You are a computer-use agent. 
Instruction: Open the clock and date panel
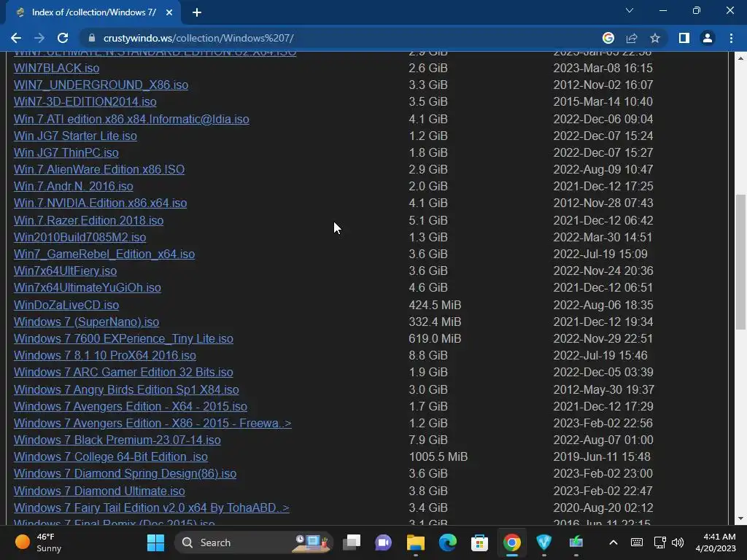pos(716,542)
